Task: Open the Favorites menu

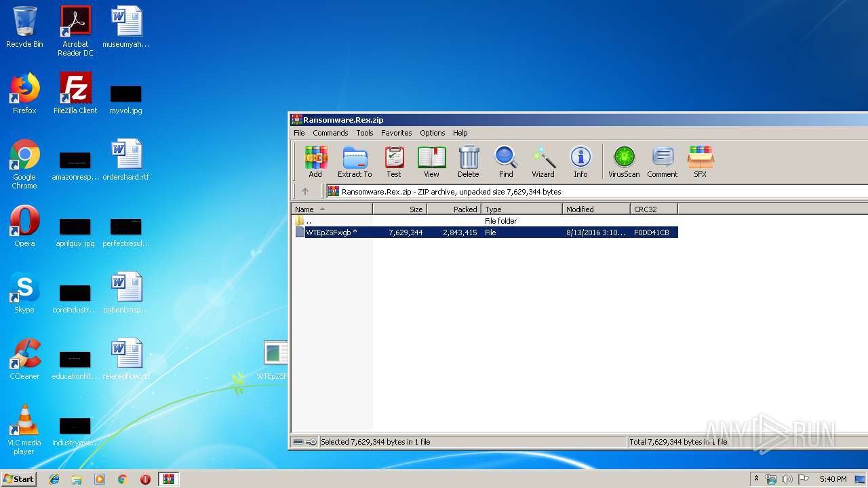Action: pos(397,133)
